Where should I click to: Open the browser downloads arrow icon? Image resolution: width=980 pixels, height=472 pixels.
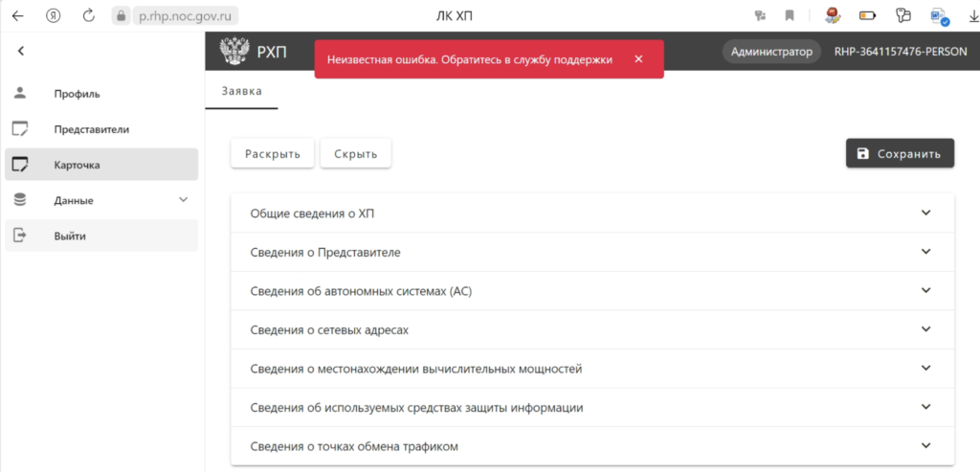pyautogui.click(x=972, y=15)
